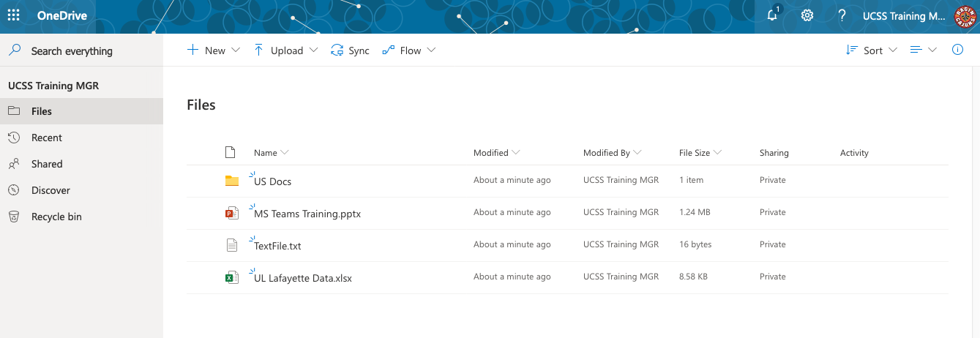Open the account profile picture
Screen dimensions: 980x338
966,16
